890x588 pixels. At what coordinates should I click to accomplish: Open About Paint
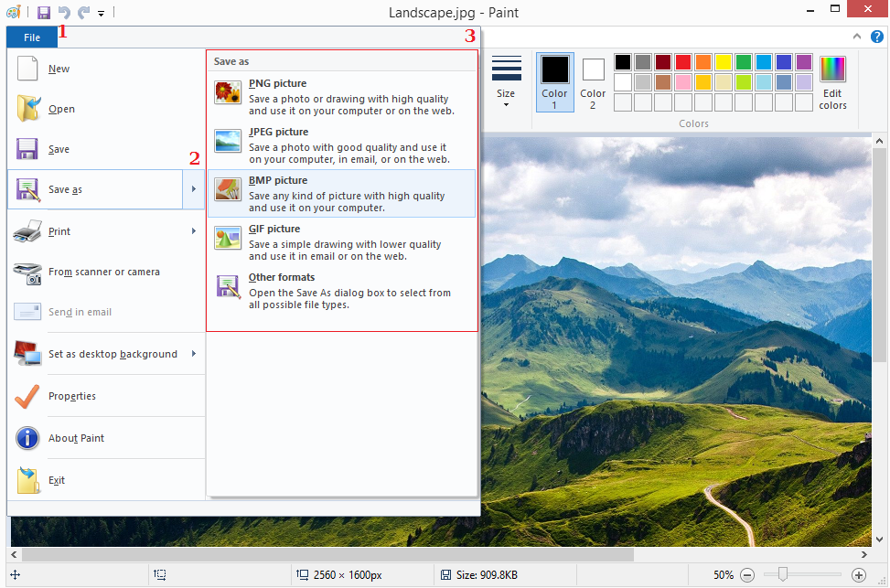pyautogui.click(x=105, y=438)
